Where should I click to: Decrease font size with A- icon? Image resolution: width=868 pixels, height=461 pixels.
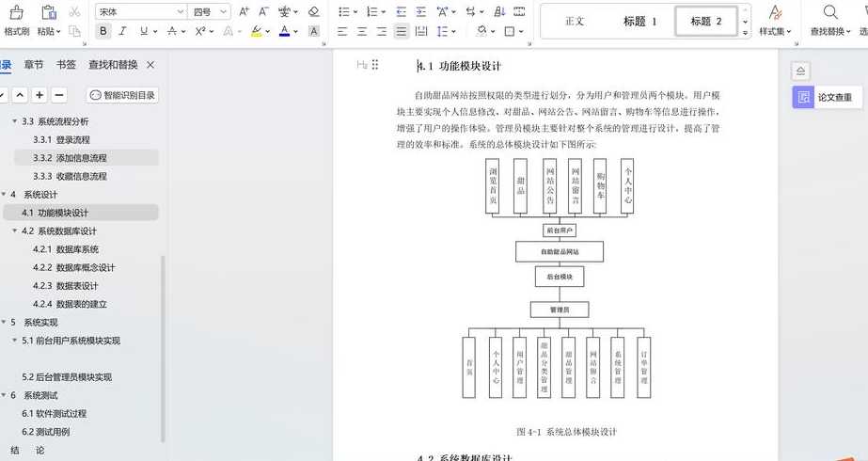(263, 11)
